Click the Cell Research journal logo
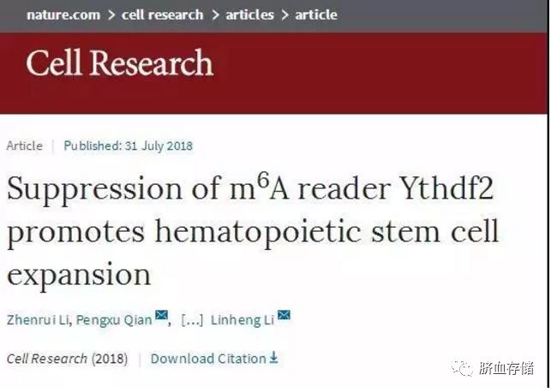This screenshot has width=551, height=392. point(119,62)
